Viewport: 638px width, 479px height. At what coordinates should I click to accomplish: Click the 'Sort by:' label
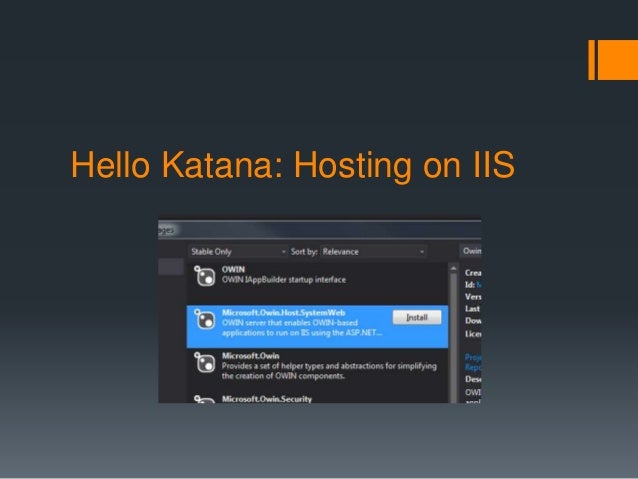304,252
